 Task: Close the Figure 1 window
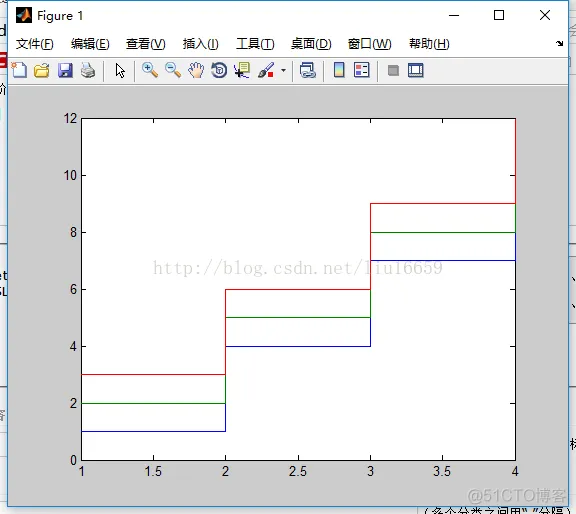pyautogui.click(x=545, y=15)
